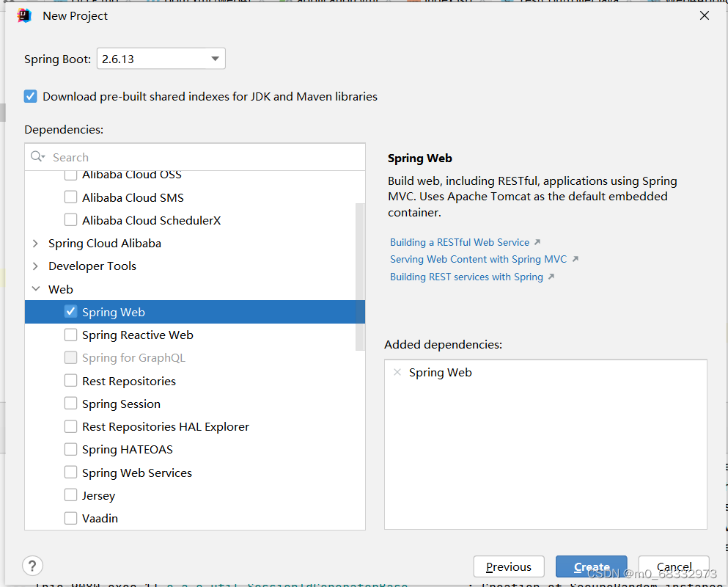Click the IntelliJ IDEA logo icon
Screen dimensions: 728x587
pyautogui.click(x=24, y=16)
